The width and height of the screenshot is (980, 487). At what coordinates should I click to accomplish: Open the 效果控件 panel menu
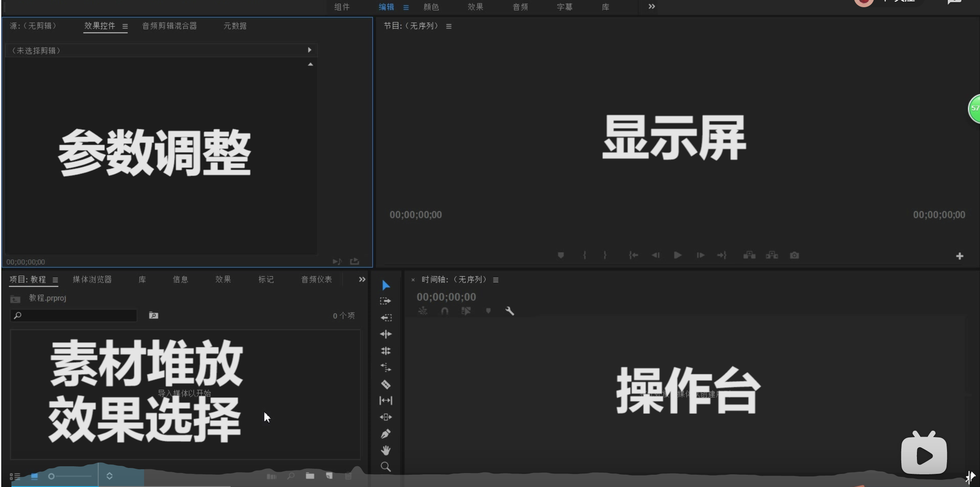tap(125, 26)
